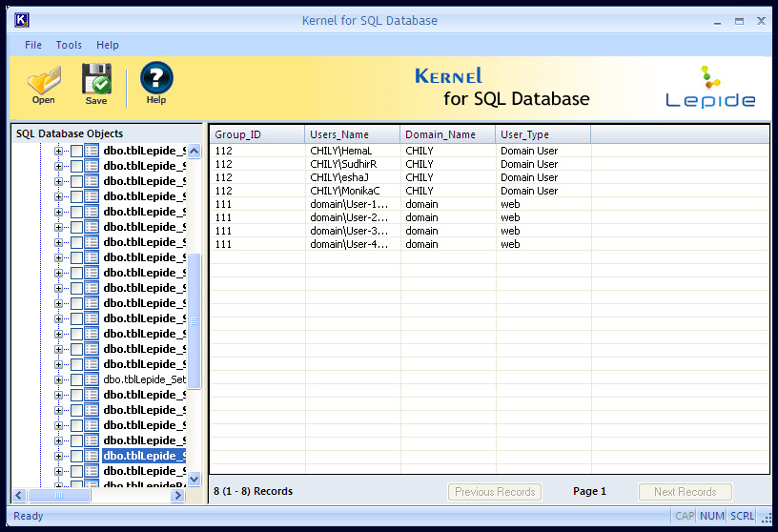The height and width of the screenshot is (532, 778).
Task: Click the Ready status text
Action: 29,516
